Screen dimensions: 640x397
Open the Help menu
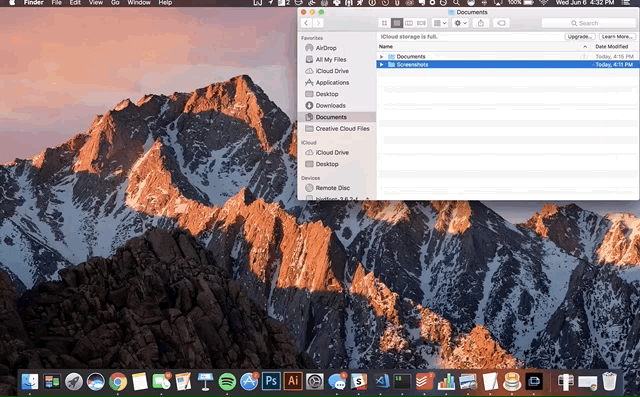pyautogui.click(x=165, y=2)
